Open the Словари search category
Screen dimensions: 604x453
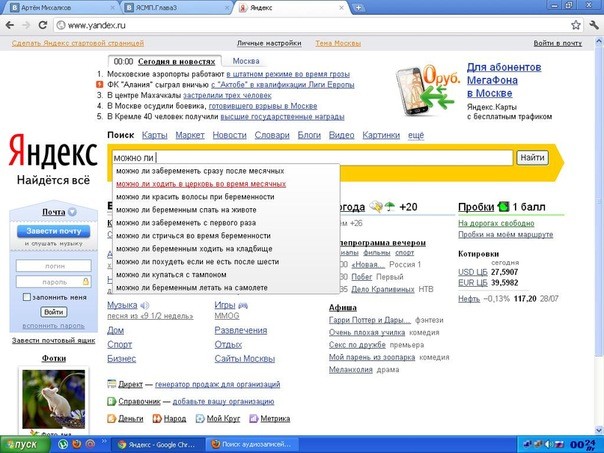tap(272, 135)
